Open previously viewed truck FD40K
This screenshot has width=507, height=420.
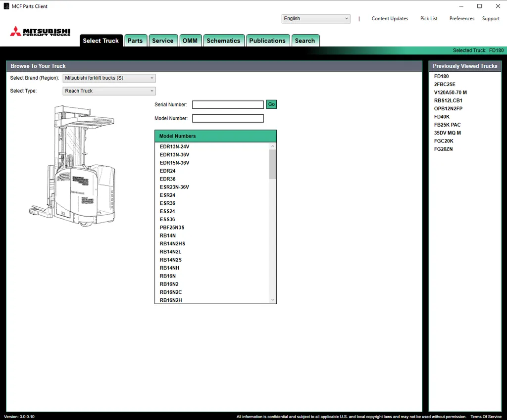(442, 117)
